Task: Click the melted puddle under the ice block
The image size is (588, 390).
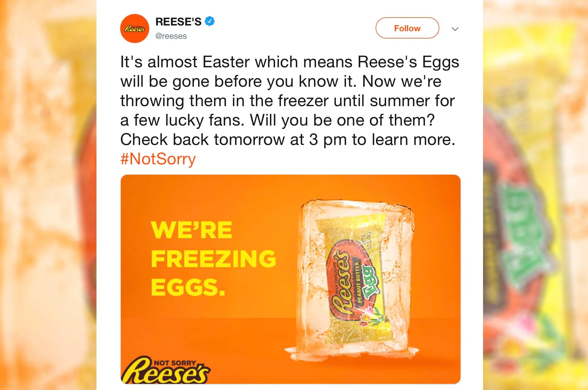Action: pos(352,353)
